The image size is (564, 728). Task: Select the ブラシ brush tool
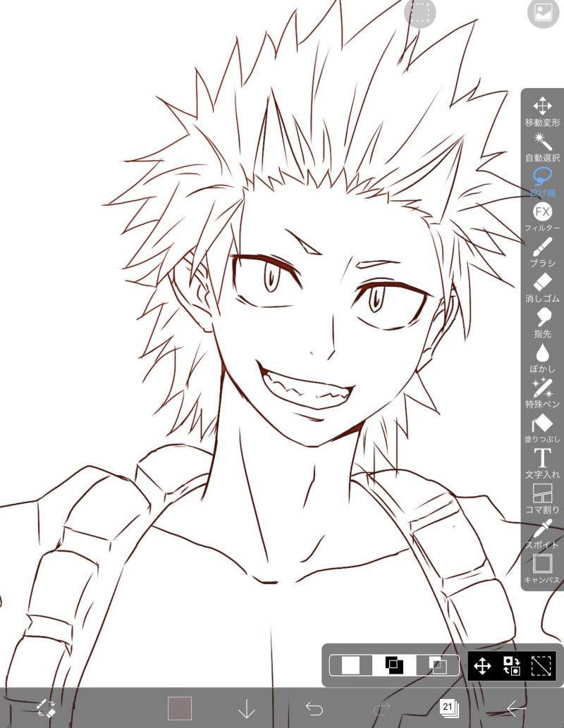coord(542,252)
